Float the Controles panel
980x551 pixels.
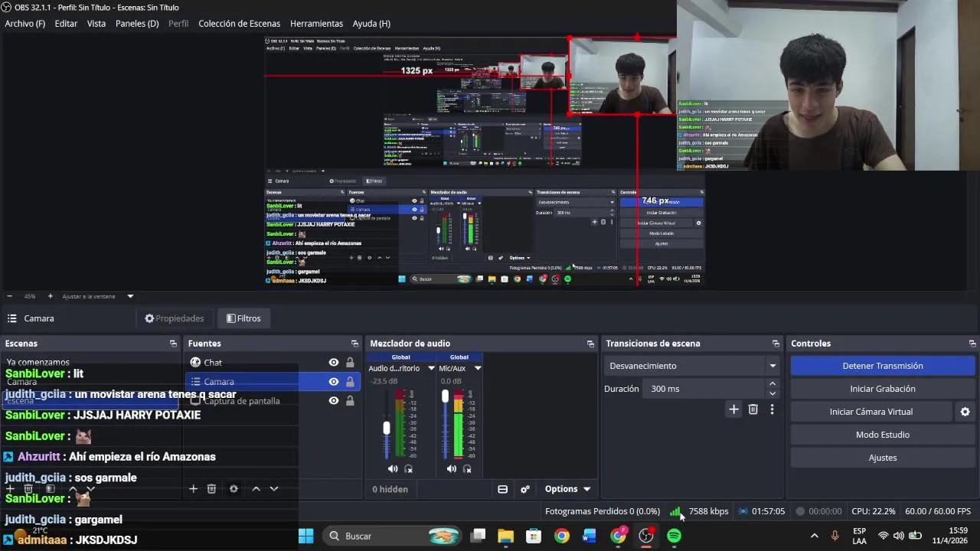tap(972, 344)
